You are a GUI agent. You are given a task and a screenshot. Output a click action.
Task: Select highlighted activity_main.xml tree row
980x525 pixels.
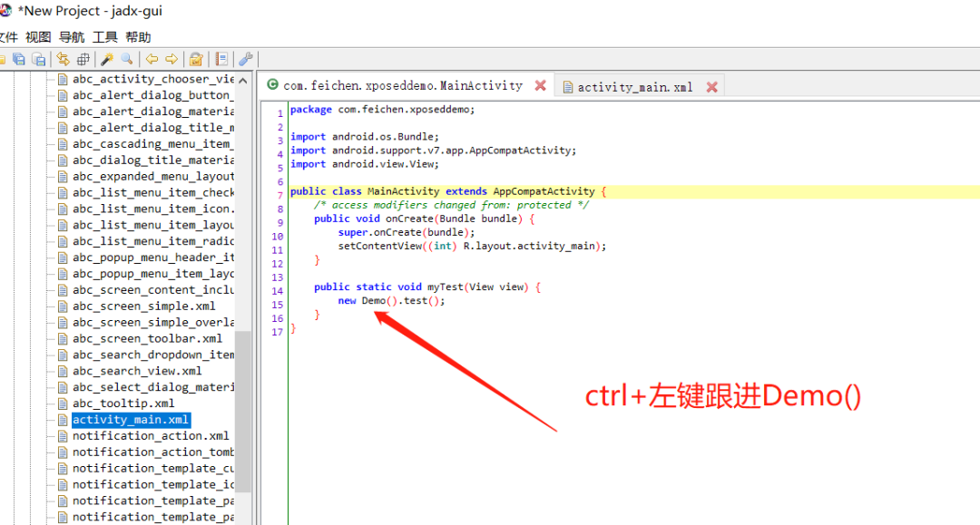131,420
